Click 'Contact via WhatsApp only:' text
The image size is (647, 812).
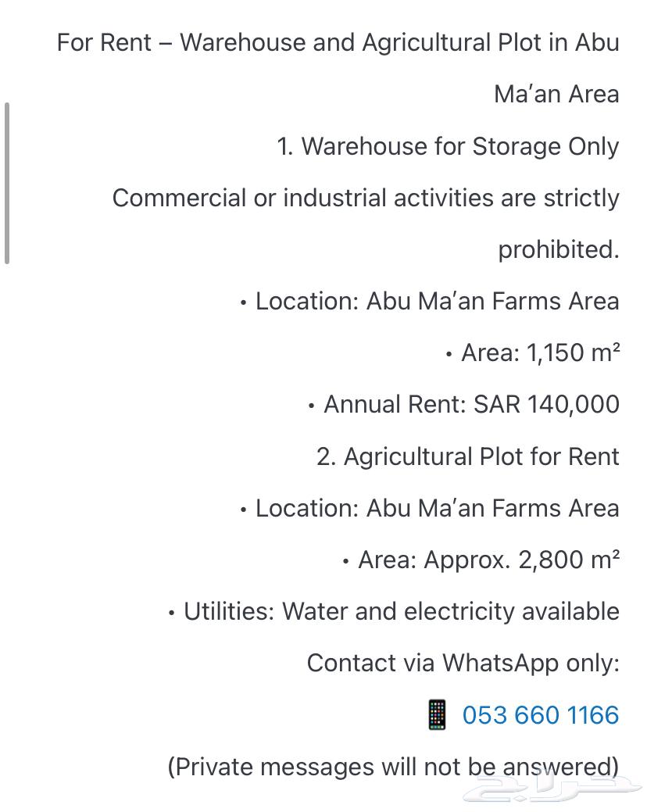tap(463, 664)
